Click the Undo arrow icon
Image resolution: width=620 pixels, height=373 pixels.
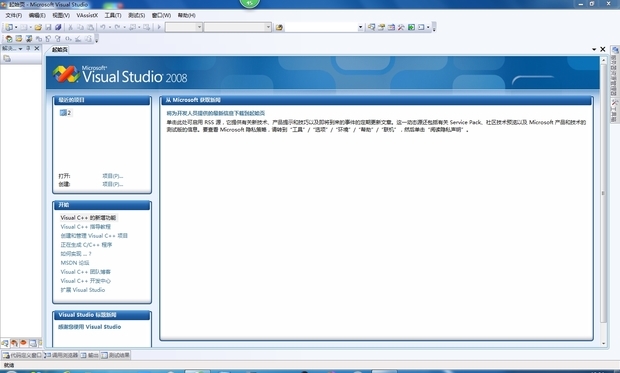coord(102,27)
